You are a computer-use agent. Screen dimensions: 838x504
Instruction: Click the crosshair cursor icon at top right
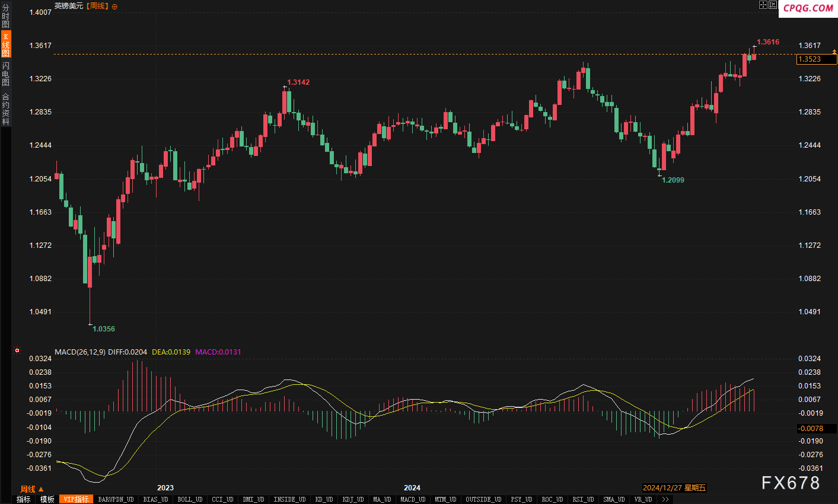coord(763,5)
